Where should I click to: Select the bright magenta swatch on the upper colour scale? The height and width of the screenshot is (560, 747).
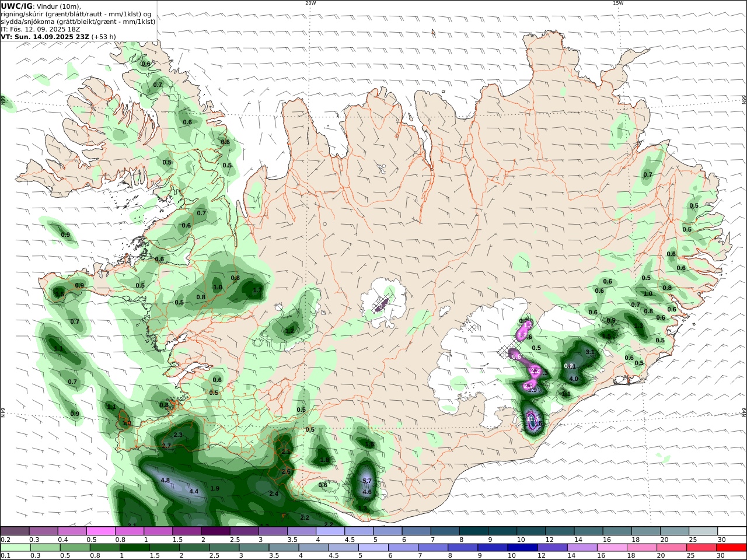click(100, 531)
